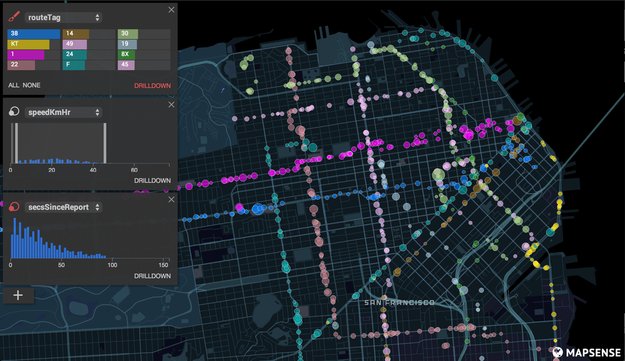Click the paintbrush color-by icon

(14, 17)
